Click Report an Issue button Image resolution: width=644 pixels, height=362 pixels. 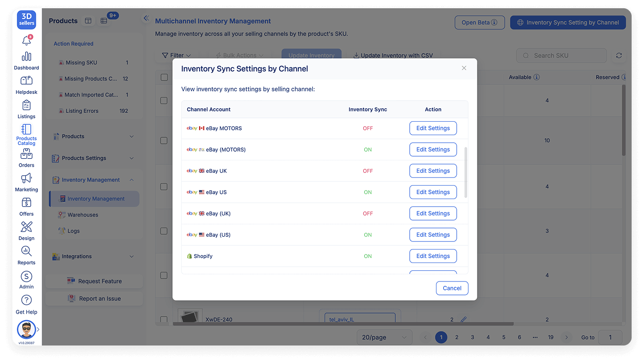pyautogui.click(x=94, y=299)
